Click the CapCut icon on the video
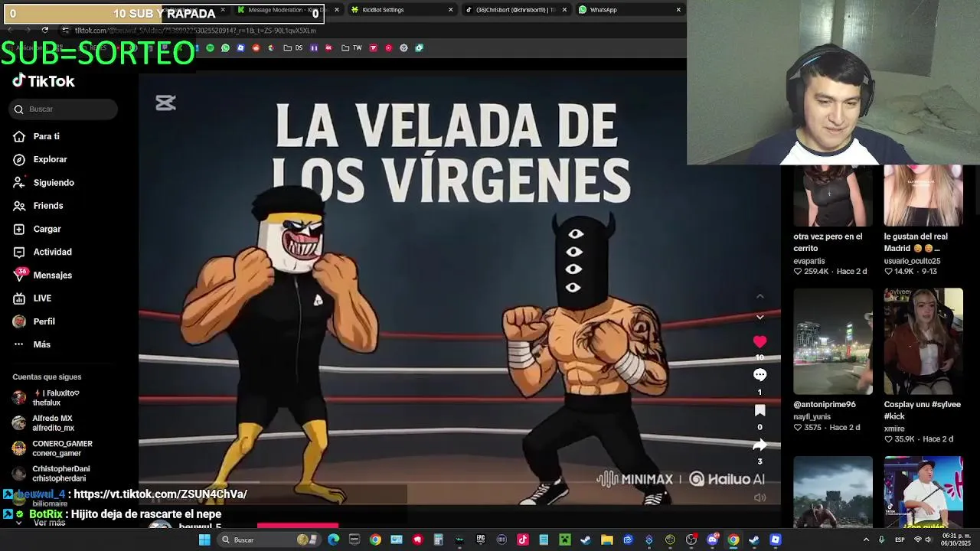This screenshot has height=551, width=980. (165, 103)
